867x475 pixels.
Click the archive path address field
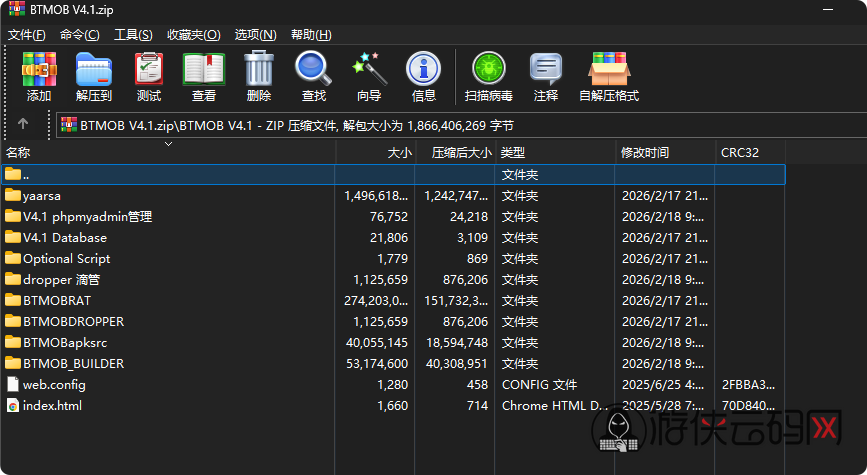(x=450, y=125)
